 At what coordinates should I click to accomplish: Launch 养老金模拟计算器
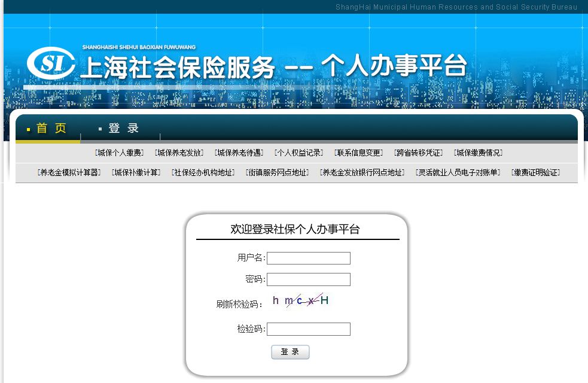click(69, 172)
